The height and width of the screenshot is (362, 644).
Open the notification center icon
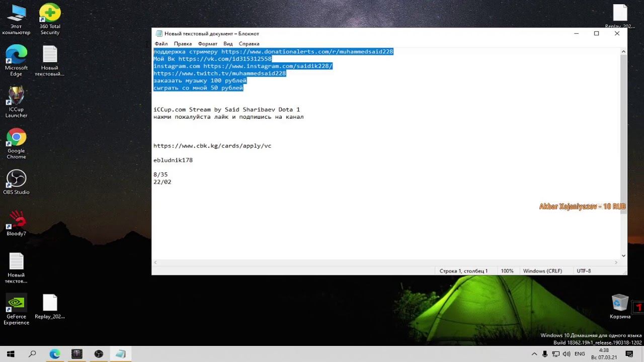point(629,354)
